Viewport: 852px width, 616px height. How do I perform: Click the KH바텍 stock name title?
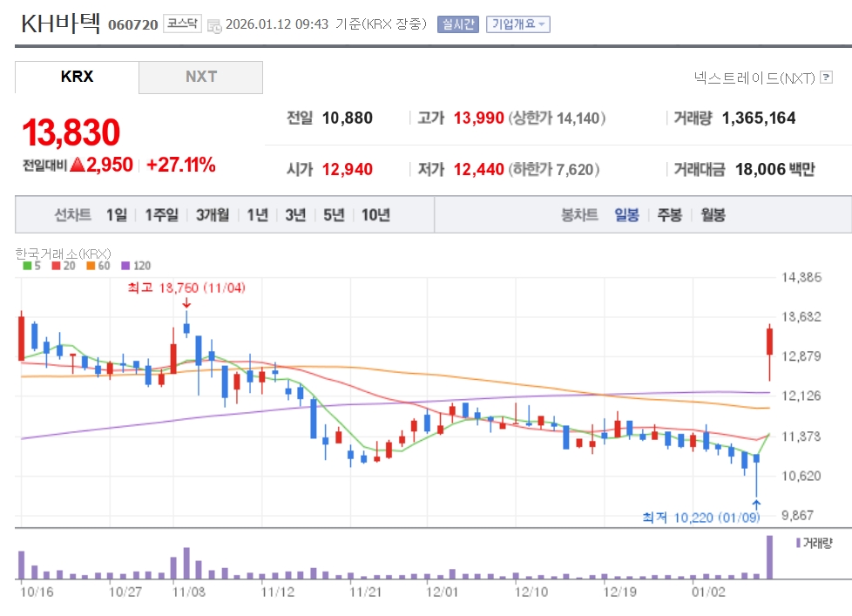coord(60,24)
